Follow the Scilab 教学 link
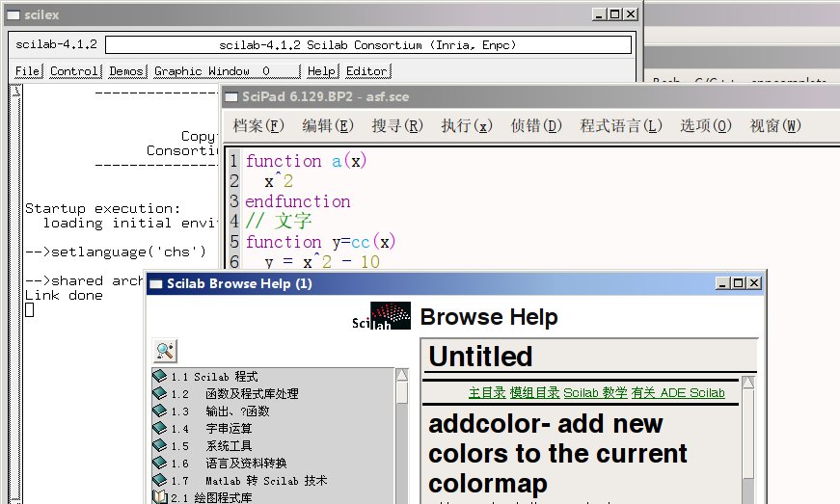This screenshot has height=504, width=840. [x=595, y=393]
